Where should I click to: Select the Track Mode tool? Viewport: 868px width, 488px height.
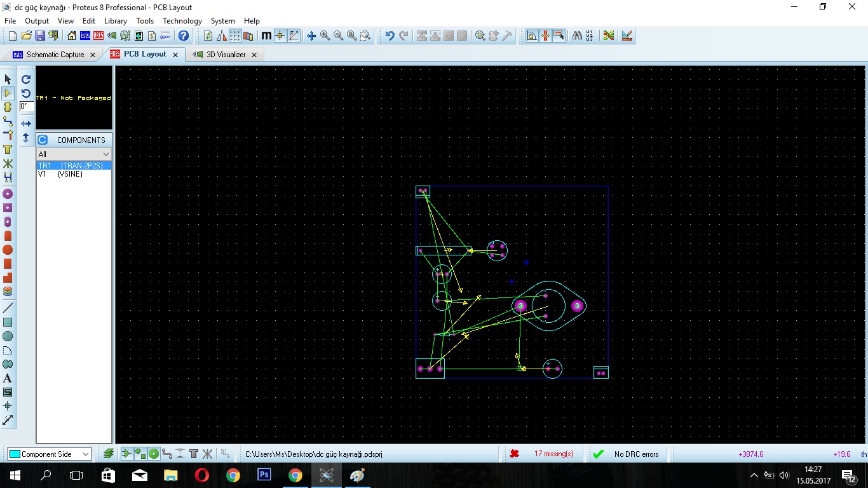coord(8,121)
